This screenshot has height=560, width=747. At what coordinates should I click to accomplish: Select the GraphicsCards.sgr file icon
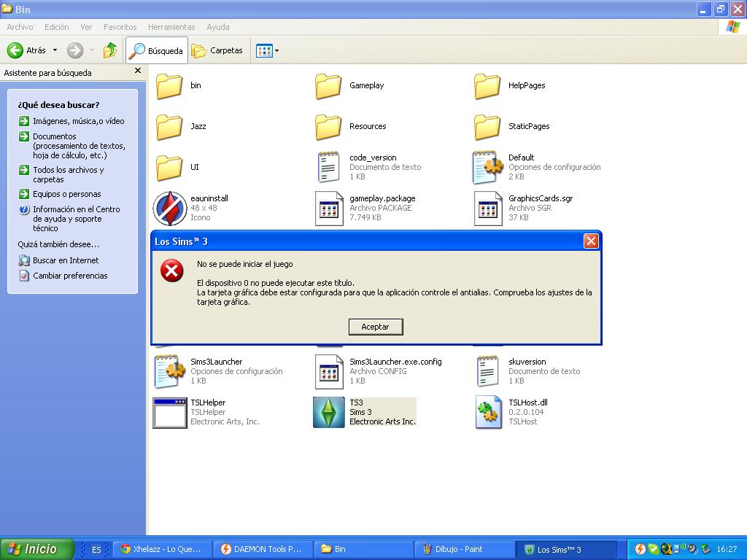[x=488, y=208]
